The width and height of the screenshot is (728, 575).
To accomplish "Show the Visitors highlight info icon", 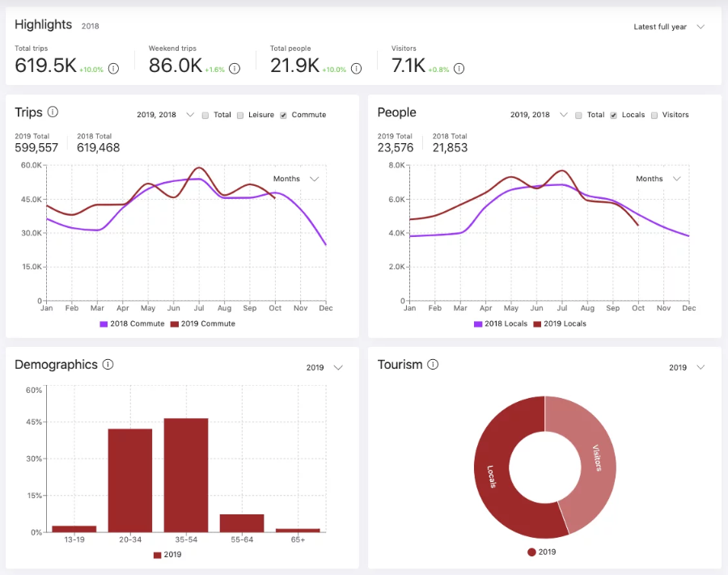I will point(459,69).
